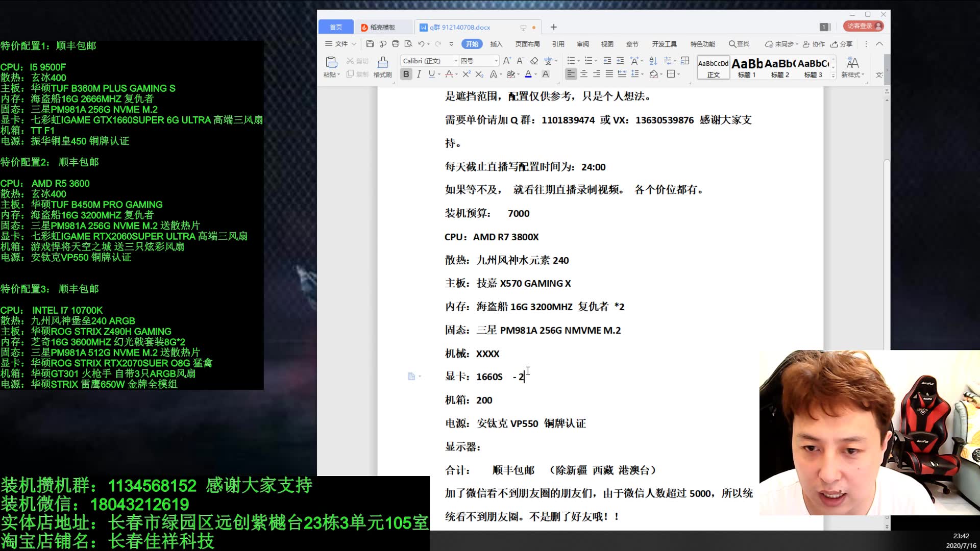Click Decrease font size icon
980x551 pixels.
tap(520, 61)
